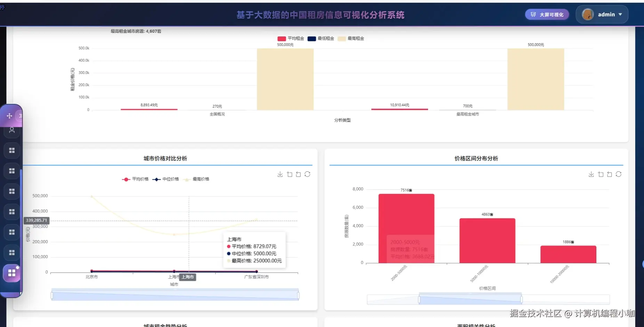Hide the 最高价格 line series legend
Screen dimensions: 644x327
pos(196,179)
